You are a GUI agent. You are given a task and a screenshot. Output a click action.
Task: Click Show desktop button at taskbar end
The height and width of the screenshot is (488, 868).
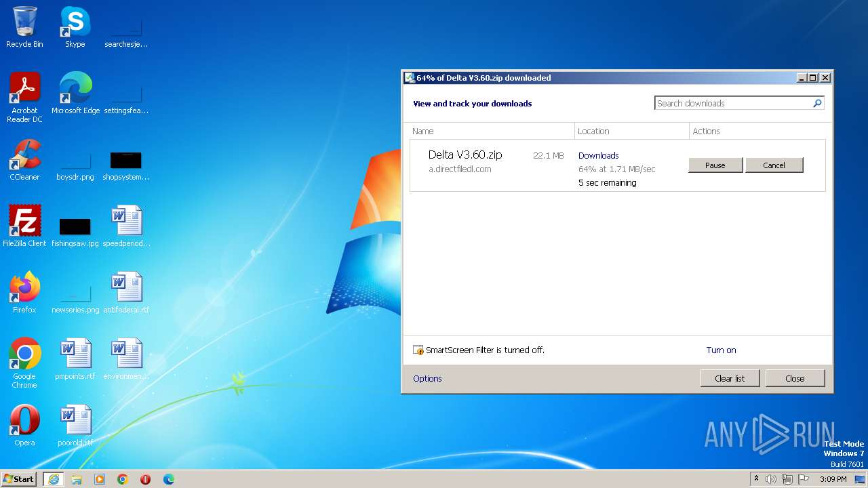pyautogui.click(x=861, y=479)
